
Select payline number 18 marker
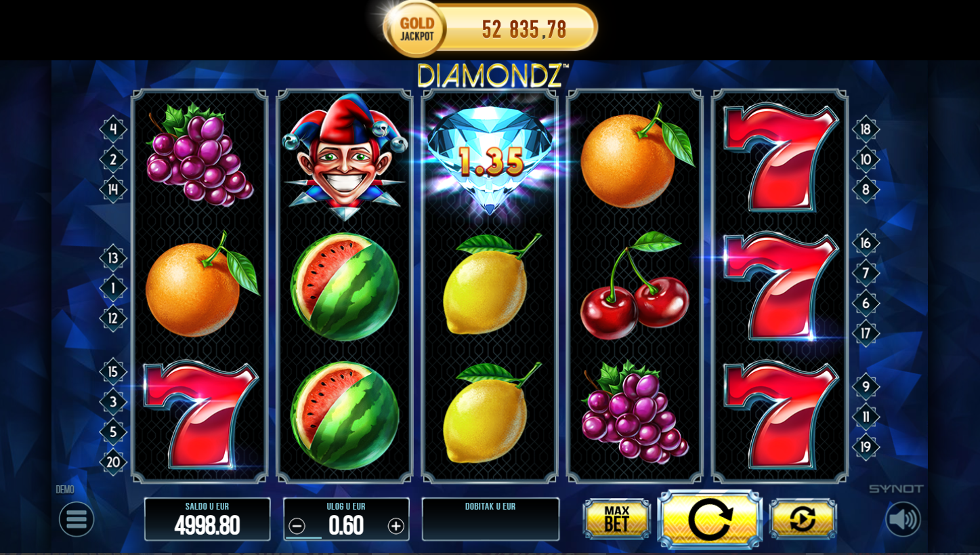click(x=866, y=129)
